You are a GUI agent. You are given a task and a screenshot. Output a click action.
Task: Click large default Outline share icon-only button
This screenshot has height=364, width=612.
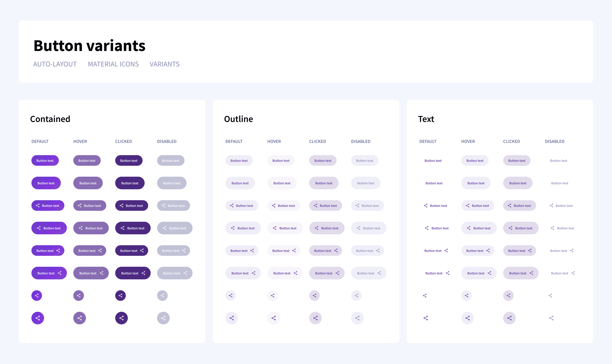[x=232, y=318]
